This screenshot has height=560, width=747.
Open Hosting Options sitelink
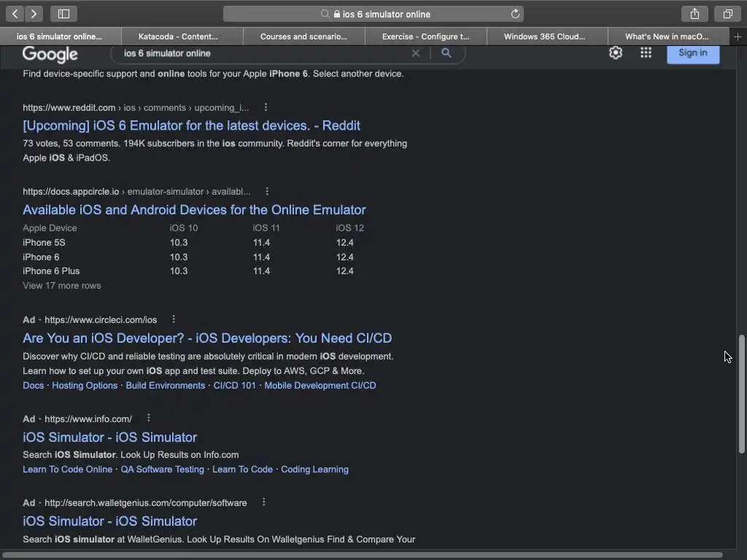(85, 386)
